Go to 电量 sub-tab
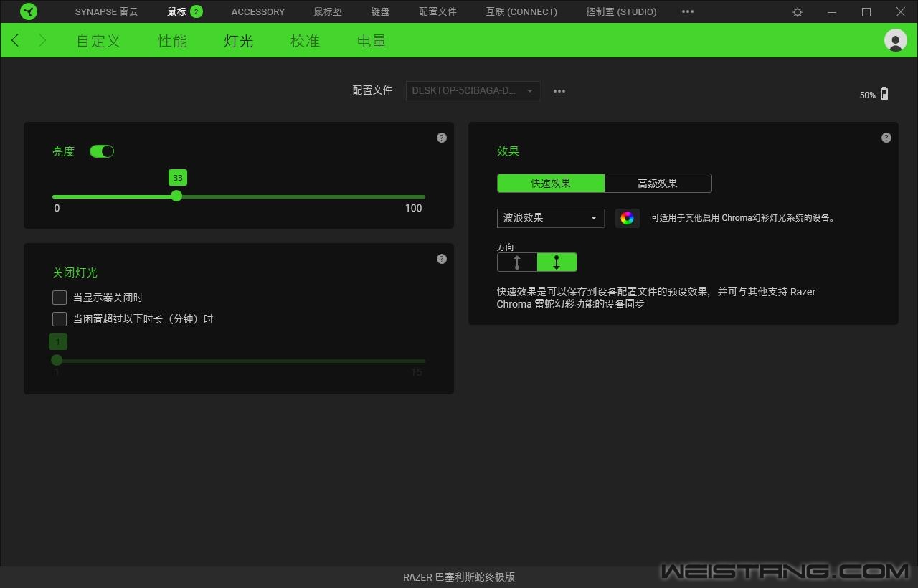918x588 pixels. 372,41
